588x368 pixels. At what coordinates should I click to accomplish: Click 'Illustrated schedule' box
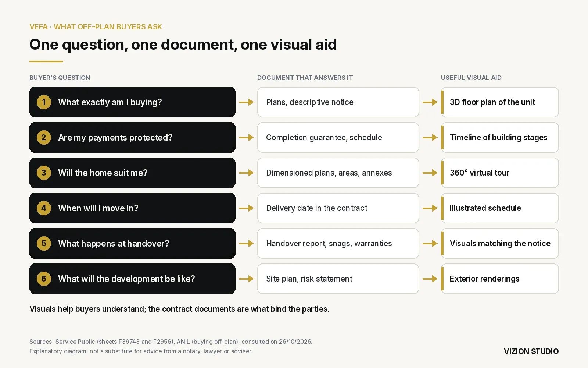click(x=500, y=208)
